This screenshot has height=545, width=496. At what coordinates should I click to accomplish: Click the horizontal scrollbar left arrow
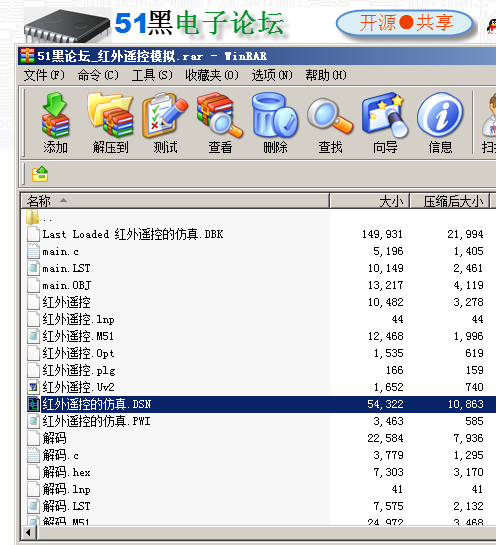(28, 532)
